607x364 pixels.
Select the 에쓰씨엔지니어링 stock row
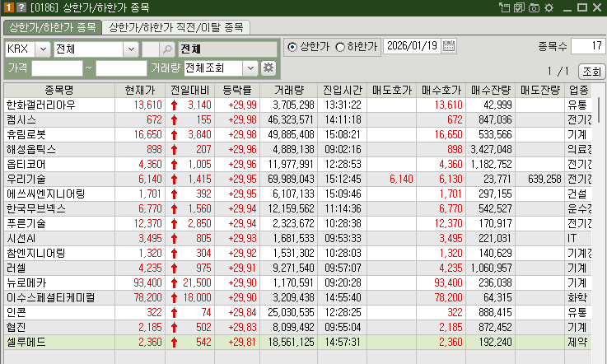click(x=297, y=194)
